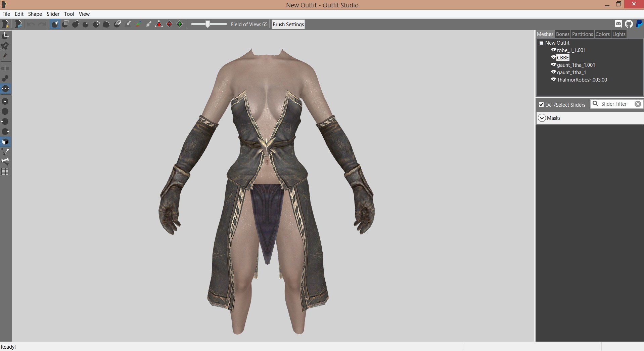Click the pushpin icon in left sidebar
644x351 pixels.
(5, 46)
